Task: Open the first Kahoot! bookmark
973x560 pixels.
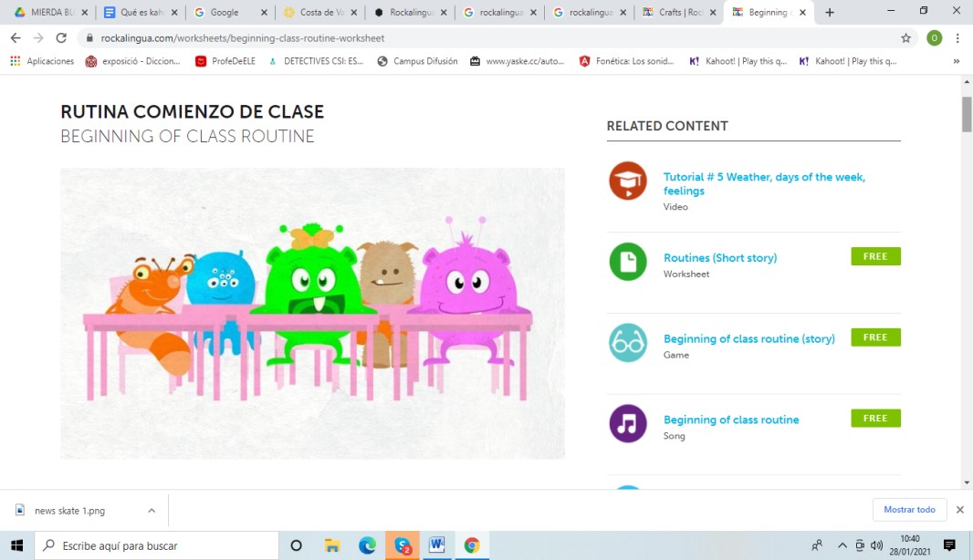Action: click(x=738, y=61)
